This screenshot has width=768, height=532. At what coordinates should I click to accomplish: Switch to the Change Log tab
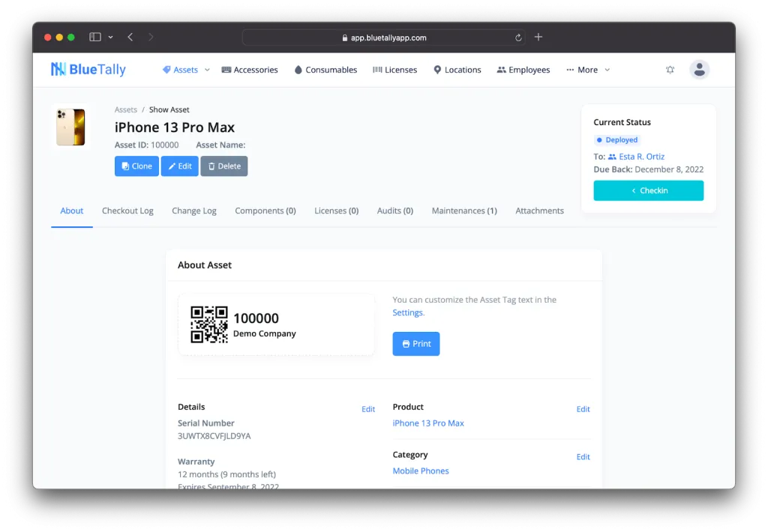194,211
